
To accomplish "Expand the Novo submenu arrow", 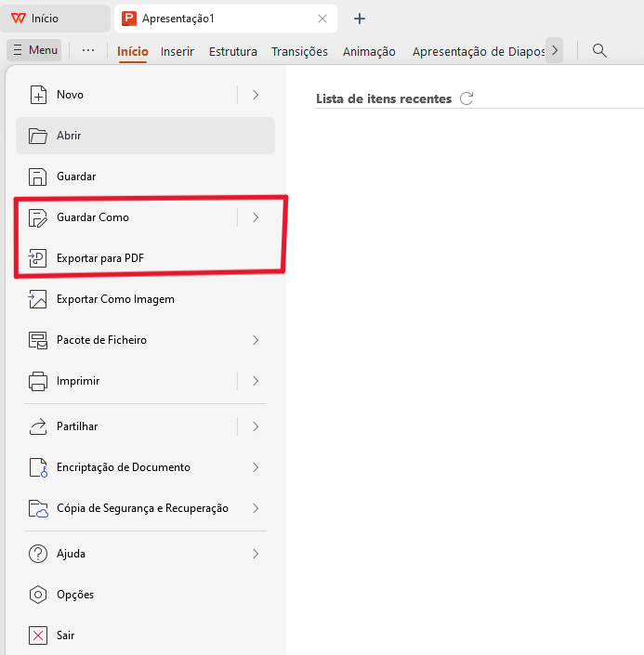I will coord(256,95).
